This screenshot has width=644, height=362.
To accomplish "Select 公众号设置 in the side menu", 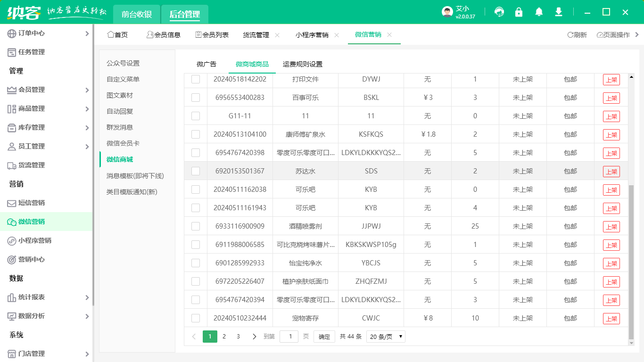I will coord(123,63).
